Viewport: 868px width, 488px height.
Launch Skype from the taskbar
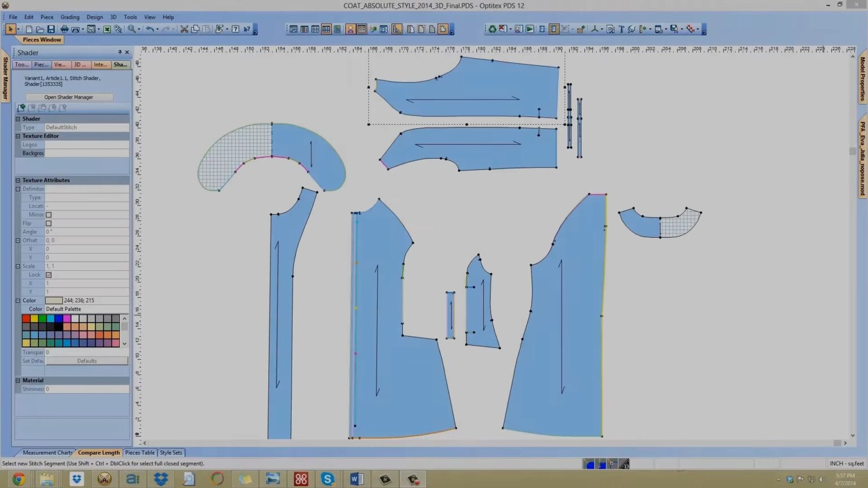pos(328,479)
